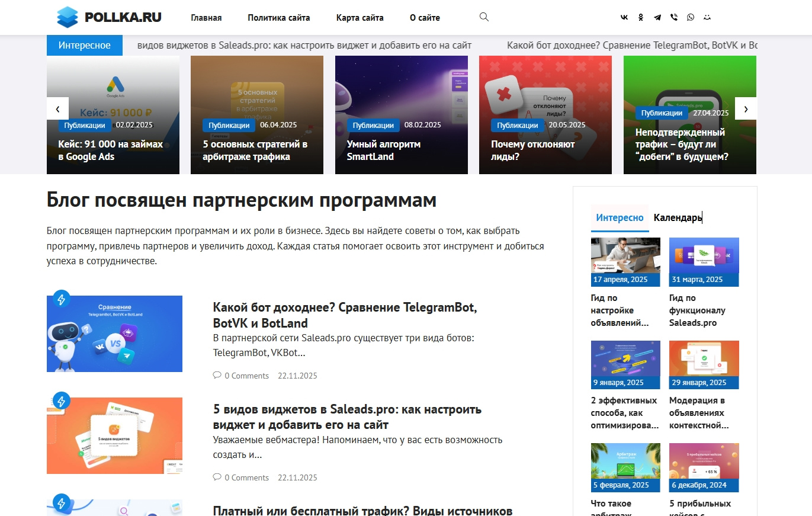Image resolution: width=812 pixels, height=516 pixels.
Task: Click date 27.04.2025 on the carousel card
Action: pyautogui.click(x=711, y=113)
